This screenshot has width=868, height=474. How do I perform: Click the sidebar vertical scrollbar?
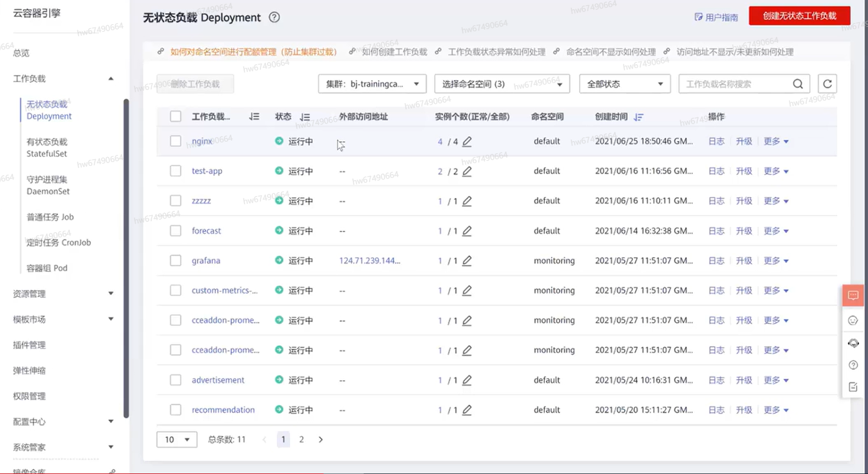coord(126,258)
